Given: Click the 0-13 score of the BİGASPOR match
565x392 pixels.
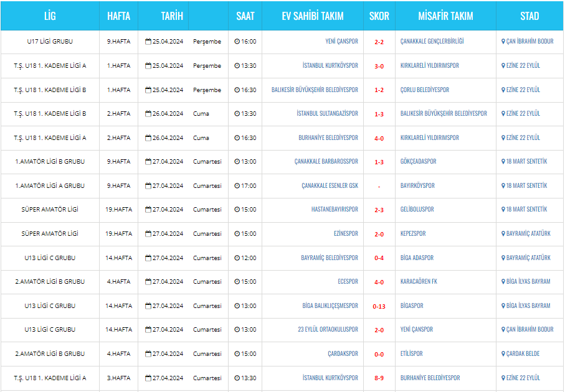Looking at the screenshot, I should coord(379,306).
